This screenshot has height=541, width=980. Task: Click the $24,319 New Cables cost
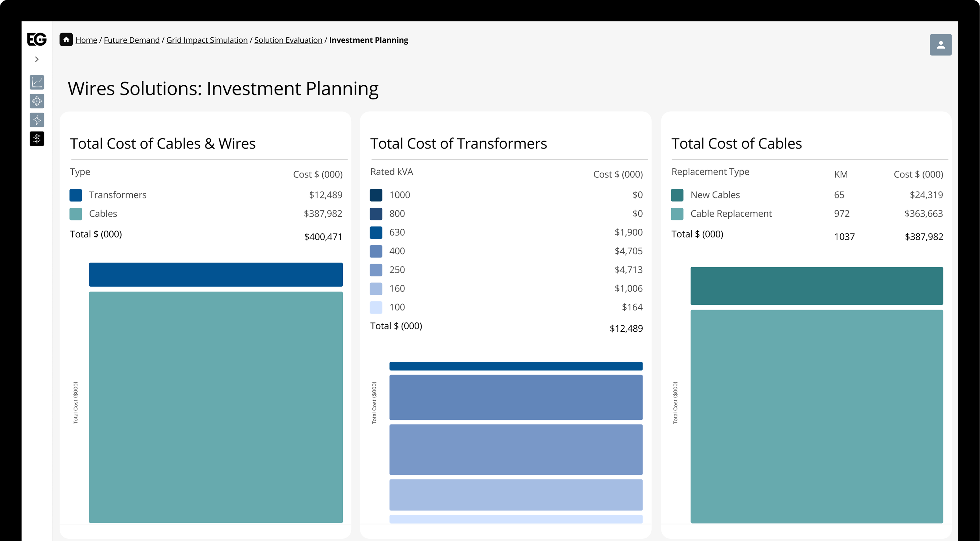tap(926, 195)
